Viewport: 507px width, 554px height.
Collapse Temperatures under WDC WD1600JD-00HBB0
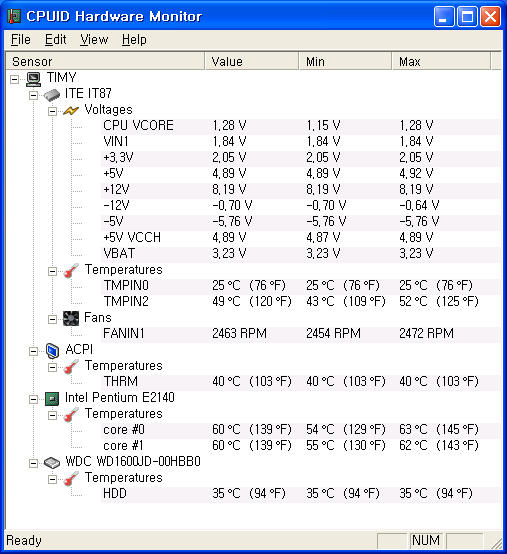coord(52,479)
